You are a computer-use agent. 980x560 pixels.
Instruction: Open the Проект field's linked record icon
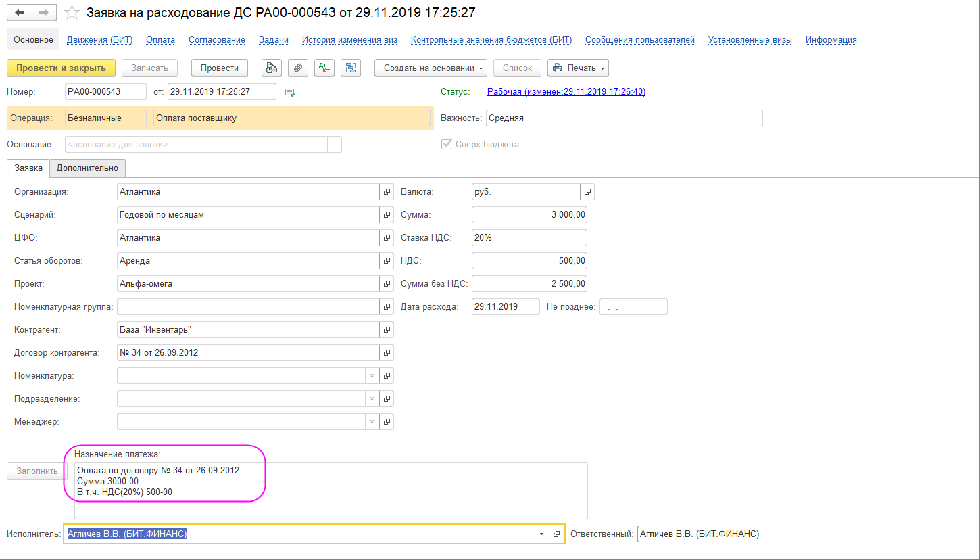click(387, 284)
